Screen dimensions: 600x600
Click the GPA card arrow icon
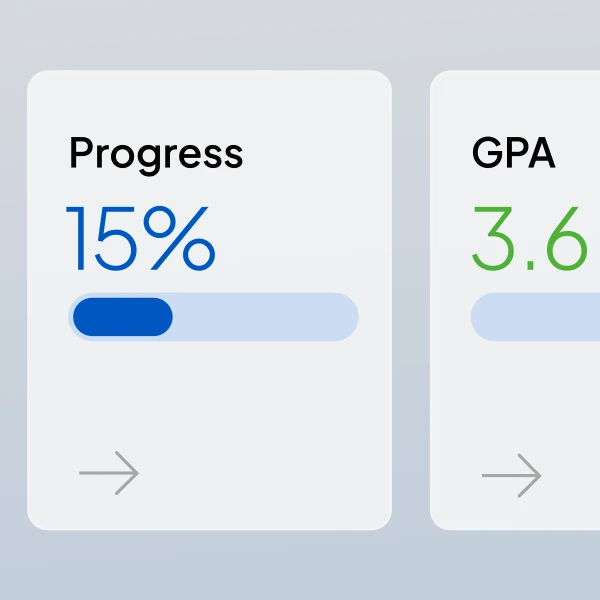[512, 475]
